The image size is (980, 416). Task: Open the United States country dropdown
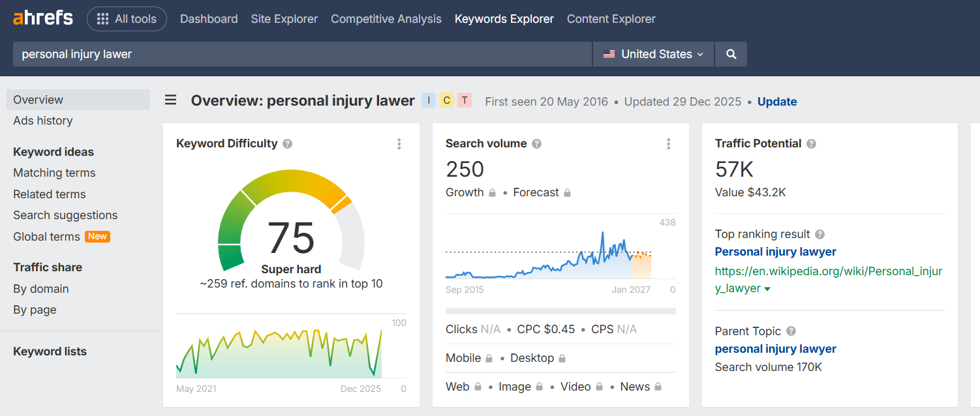coord(653,54)
